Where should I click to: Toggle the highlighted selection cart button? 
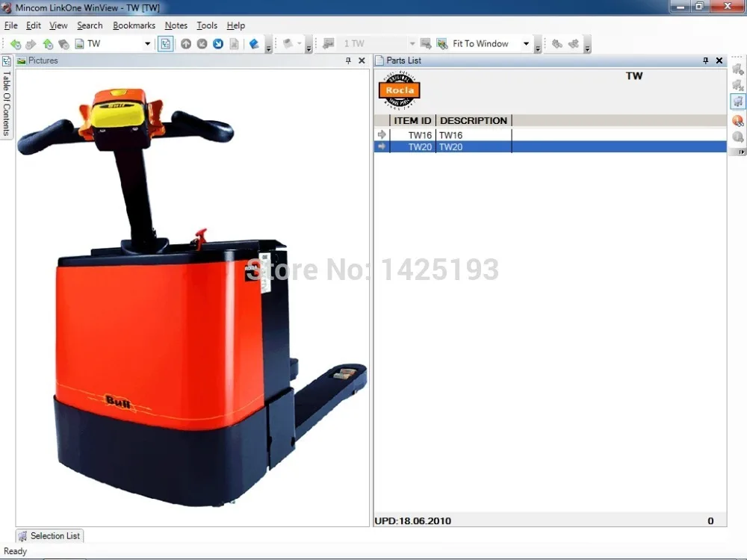(x=738, y=102)
